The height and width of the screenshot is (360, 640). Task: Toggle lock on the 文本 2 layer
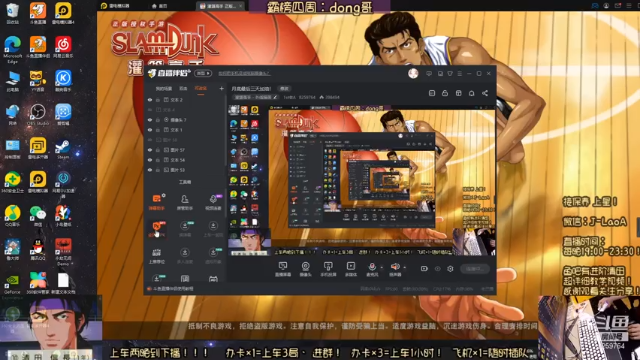(x=158, y=100)
